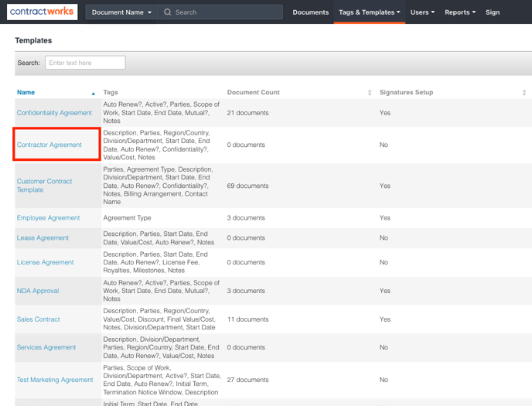Click Yes in NDA Approval row

coord(385,291)
